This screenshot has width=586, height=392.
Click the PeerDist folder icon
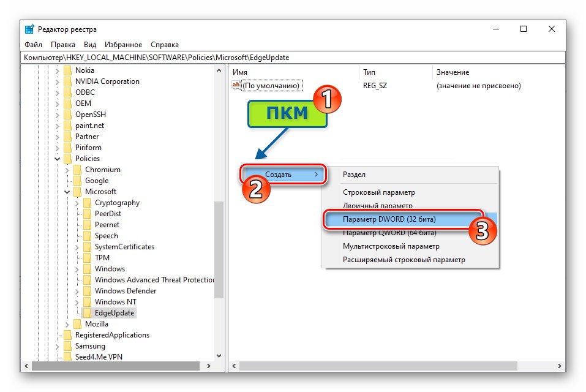click(x=87, y=214)
